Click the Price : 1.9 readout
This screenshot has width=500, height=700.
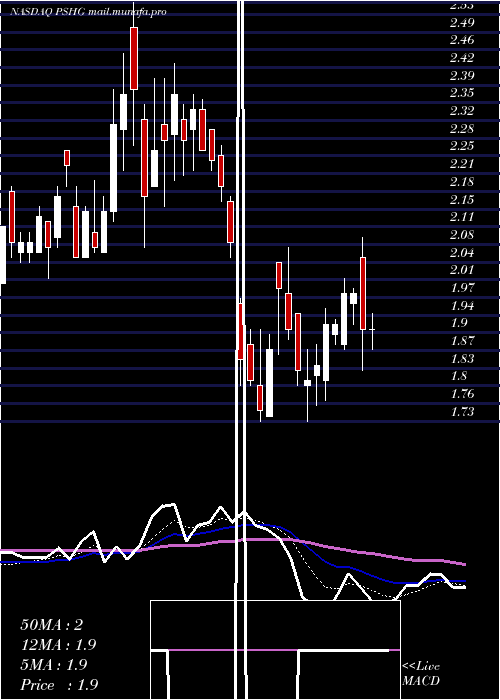click(x=59, y=685)
